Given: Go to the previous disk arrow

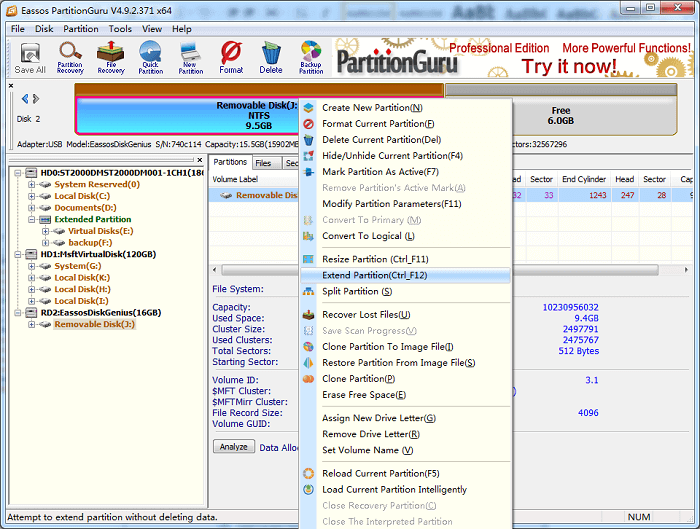Looking at the screenshot, I should point(25,99).
